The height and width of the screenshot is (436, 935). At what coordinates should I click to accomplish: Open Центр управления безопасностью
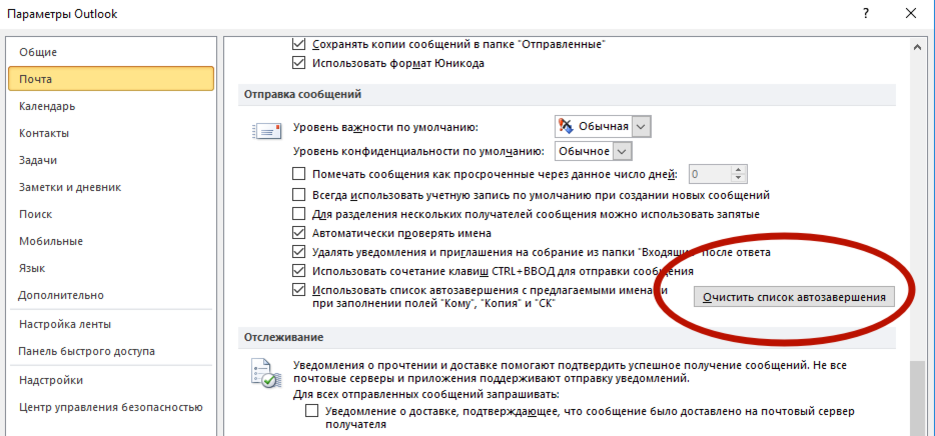click(112, 407)
